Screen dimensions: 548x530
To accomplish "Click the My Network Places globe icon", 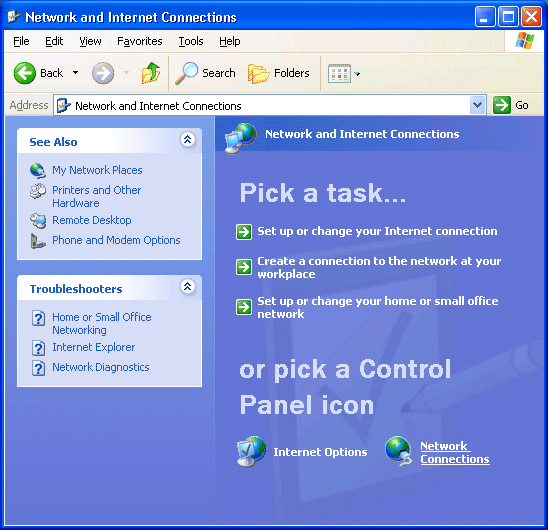I will (37, 170).
